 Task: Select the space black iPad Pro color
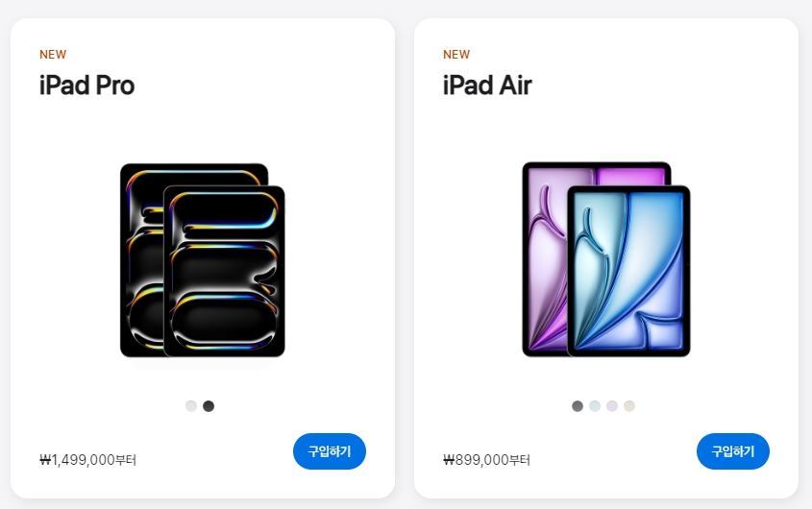209,406
